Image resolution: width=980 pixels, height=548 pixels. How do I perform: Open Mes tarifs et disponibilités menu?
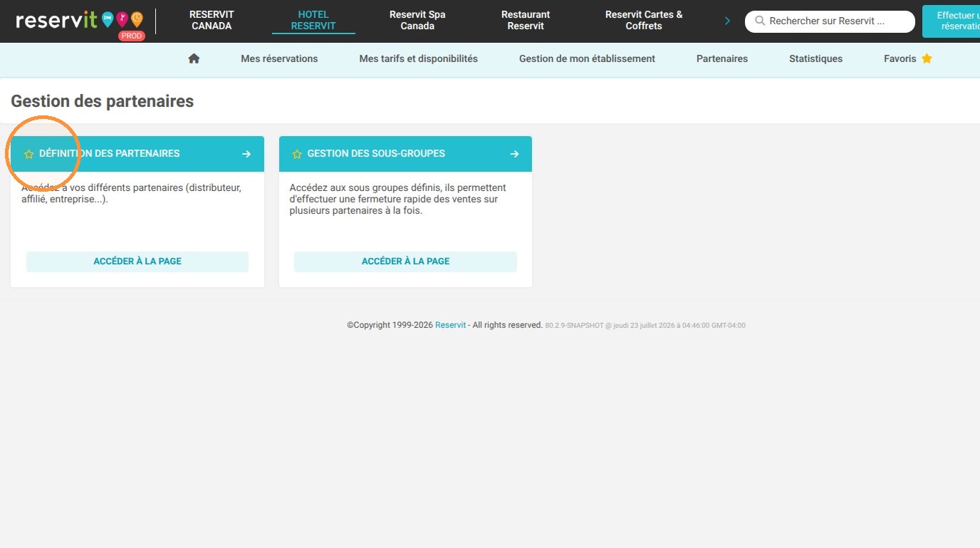pyautogui.click(x=419, y=58)
